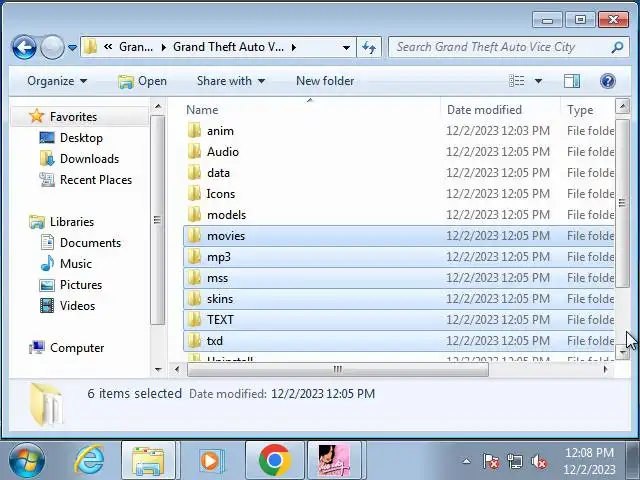Screen dimensions: 640x480
Task: Click the folder icon beside models
Action: click(x=195, y=215)
